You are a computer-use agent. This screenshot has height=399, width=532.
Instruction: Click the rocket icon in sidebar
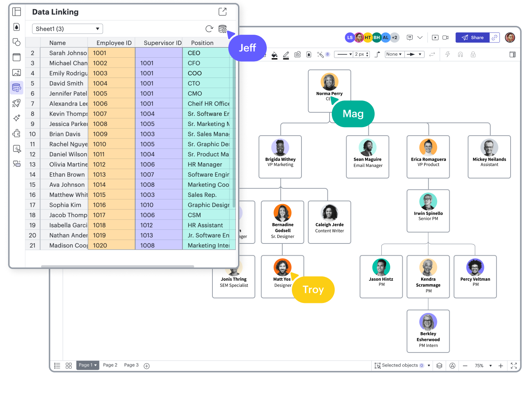pos(17,103)
